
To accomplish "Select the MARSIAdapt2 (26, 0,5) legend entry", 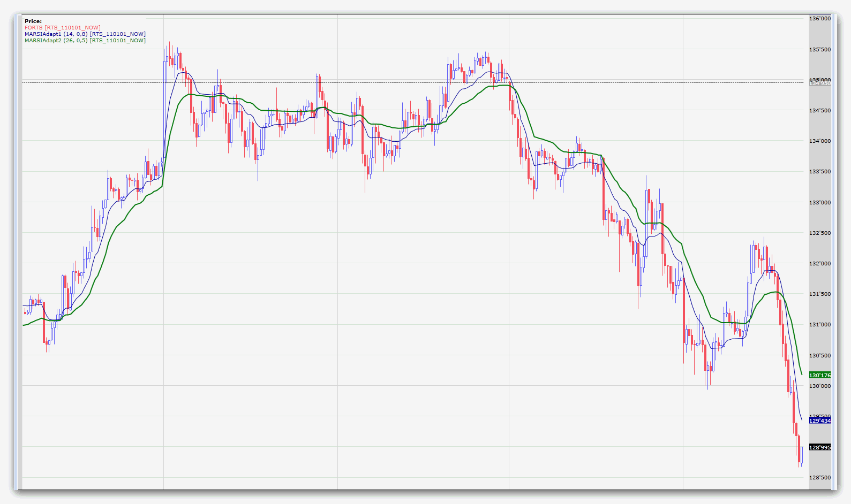I will tap(85, 41).
